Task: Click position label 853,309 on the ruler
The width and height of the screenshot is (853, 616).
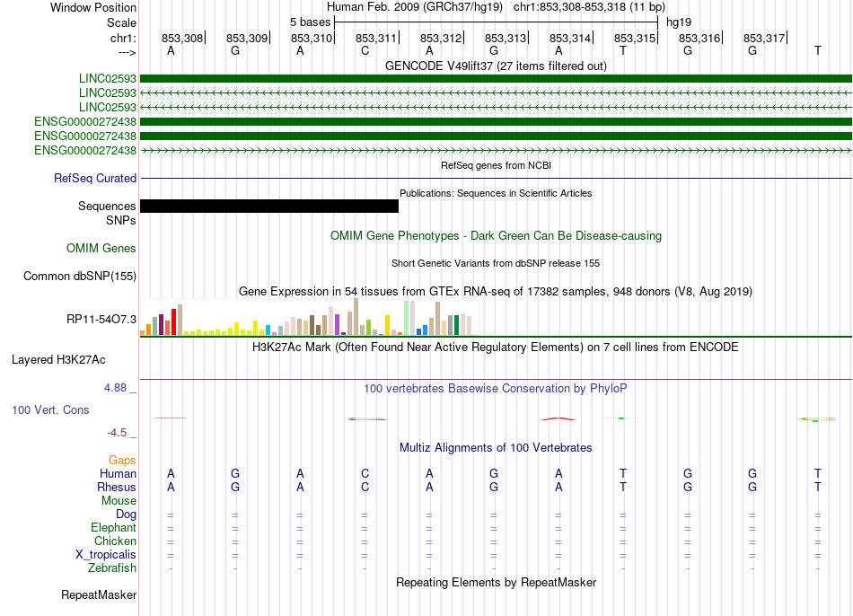Action: [247, 38]
